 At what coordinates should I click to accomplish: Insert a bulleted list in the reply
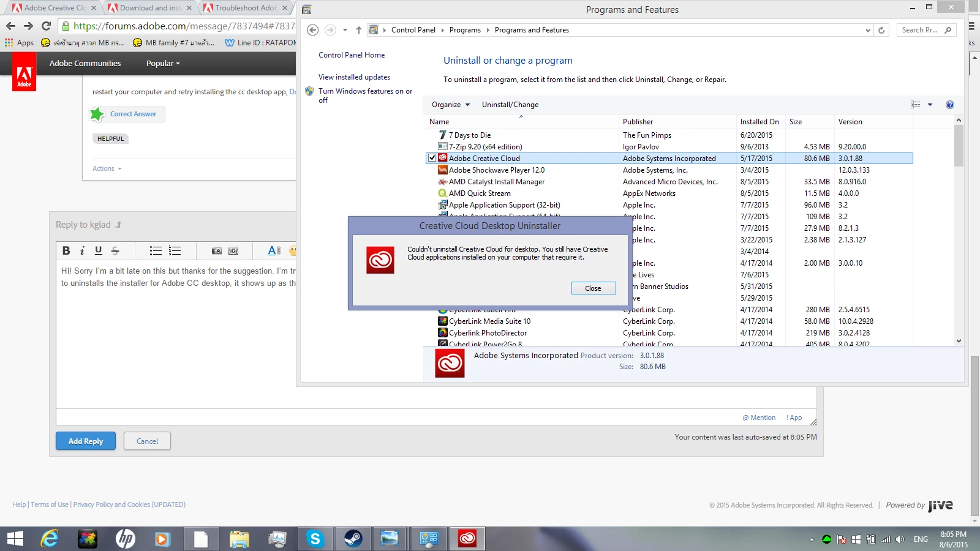156,250
